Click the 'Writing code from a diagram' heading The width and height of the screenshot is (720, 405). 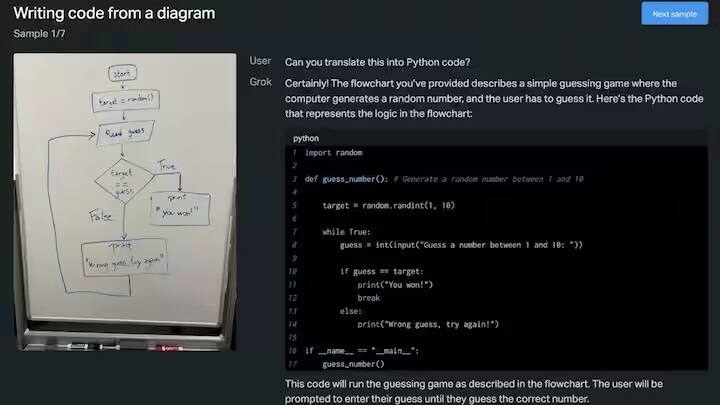coord(116,14)
